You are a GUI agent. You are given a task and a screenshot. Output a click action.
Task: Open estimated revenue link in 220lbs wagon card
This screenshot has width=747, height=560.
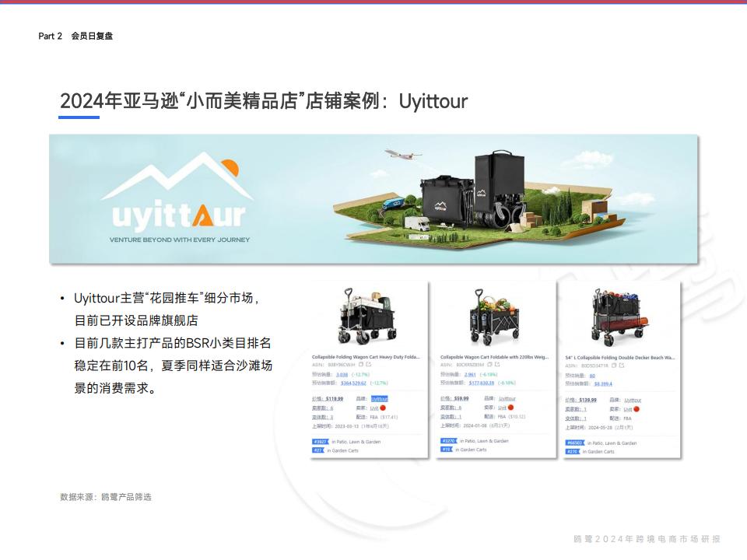482,383
